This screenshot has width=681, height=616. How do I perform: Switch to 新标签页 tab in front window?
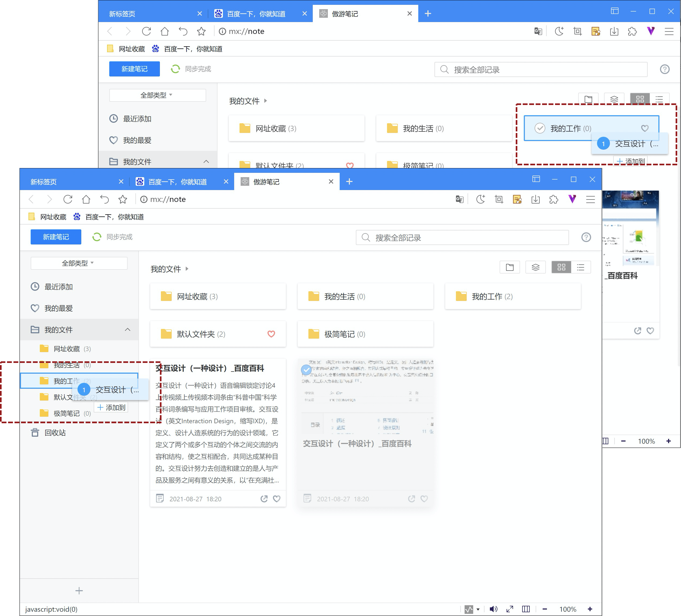tap(73, 182)
